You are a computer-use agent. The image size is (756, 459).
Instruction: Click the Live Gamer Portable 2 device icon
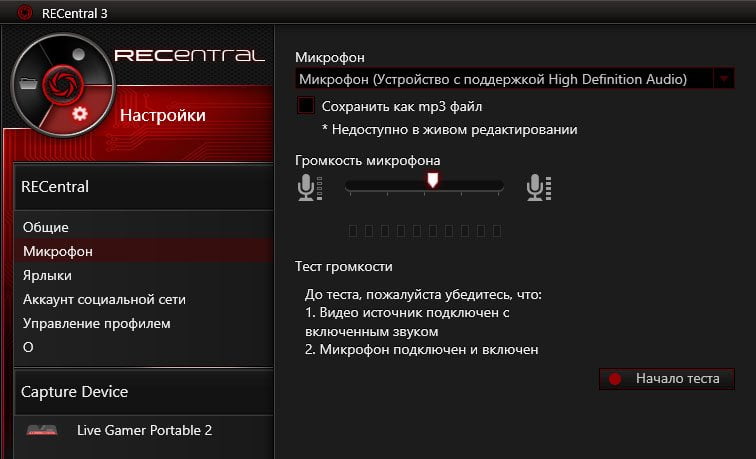click(x=42, y=430)
